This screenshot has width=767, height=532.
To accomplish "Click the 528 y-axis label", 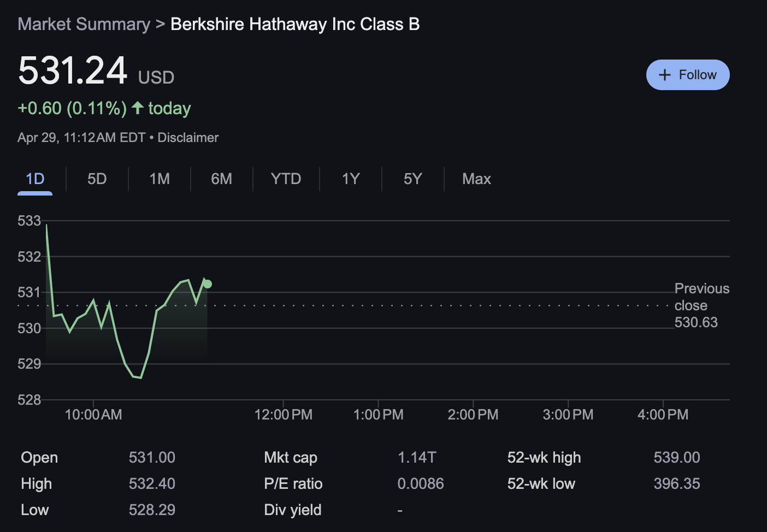I will [29, 400].
